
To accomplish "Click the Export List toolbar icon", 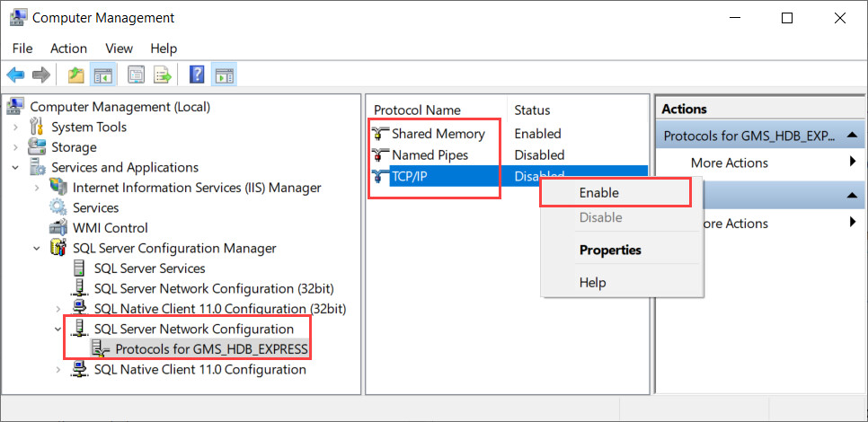I will pyautogui.click(x=163, y=75).
